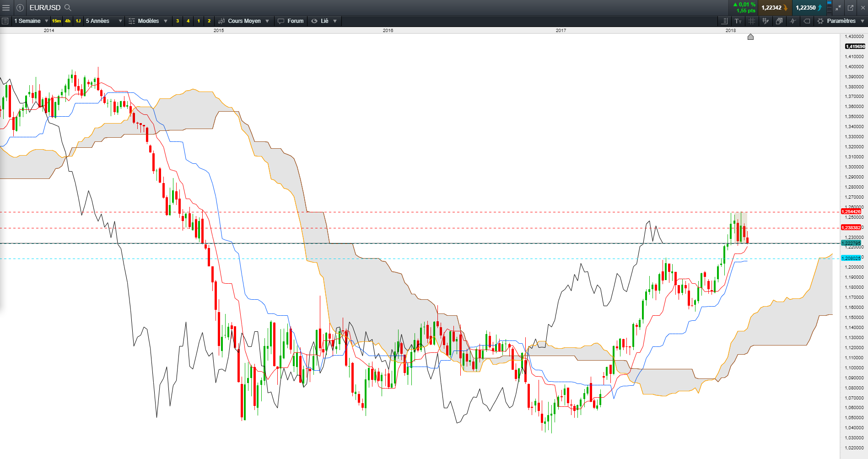Toggle the 4h timeframe shortcut

coord(68,21)
